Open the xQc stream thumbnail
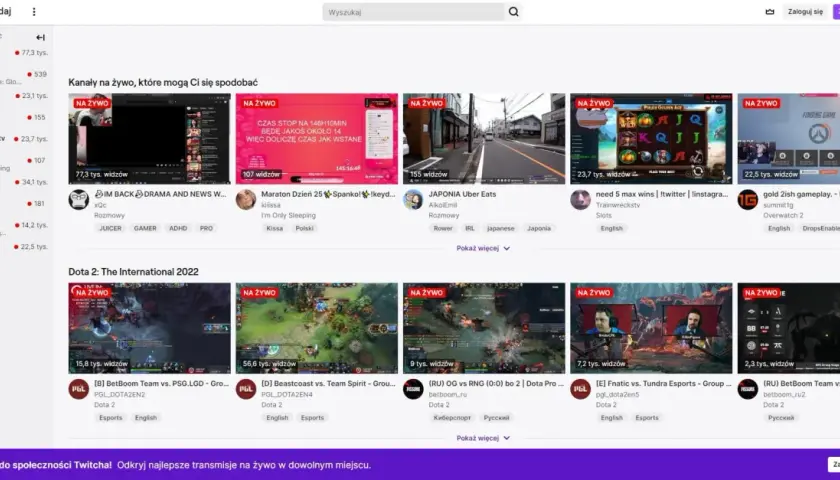This screenshot has width=840, height=480. click(x=149, y=139)
